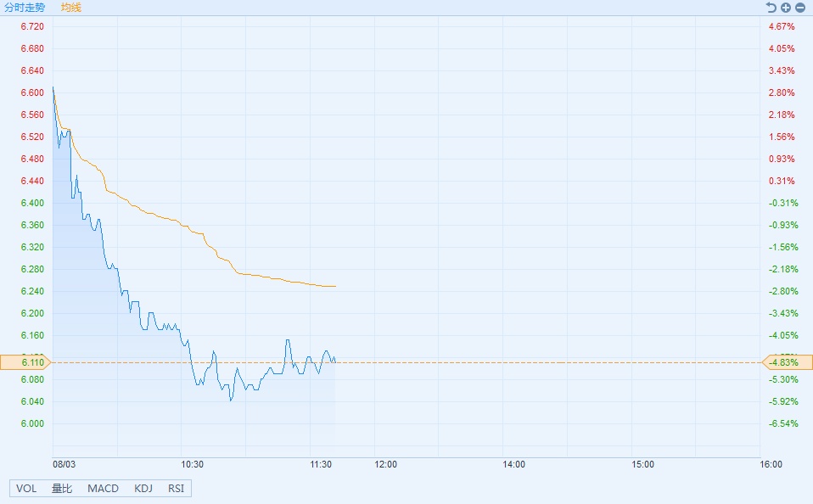Click the 6.720 price axis label
Viewport: 813px width, 504px height.
pyautogui.click(x=32, y=26)
